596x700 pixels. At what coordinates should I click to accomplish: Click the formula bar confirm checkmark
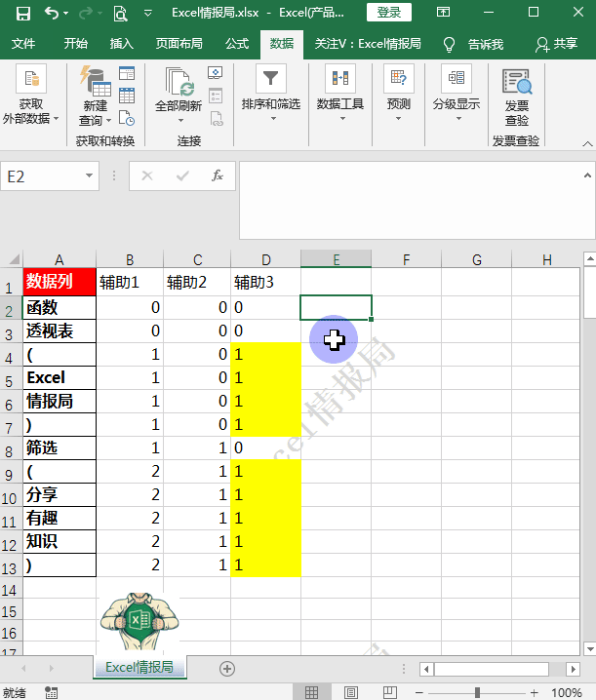pyautogui.click(x=182, y=175)
